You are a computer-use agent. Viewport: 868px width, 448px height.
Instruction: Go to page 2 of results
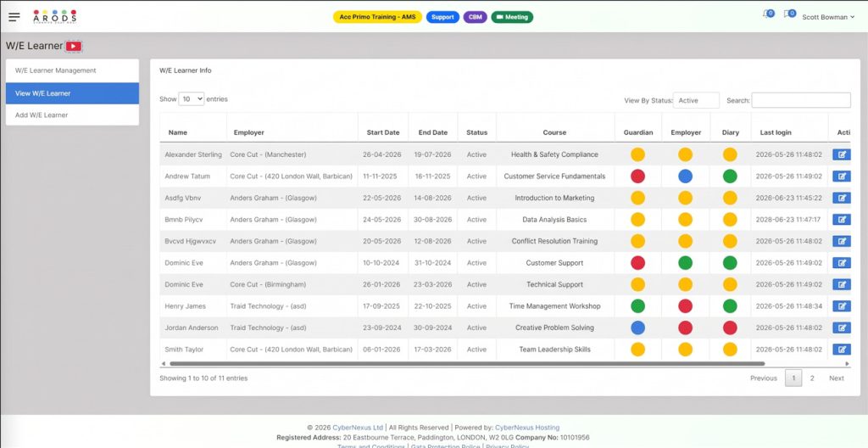pyautogui.click(x=812, y=378)
